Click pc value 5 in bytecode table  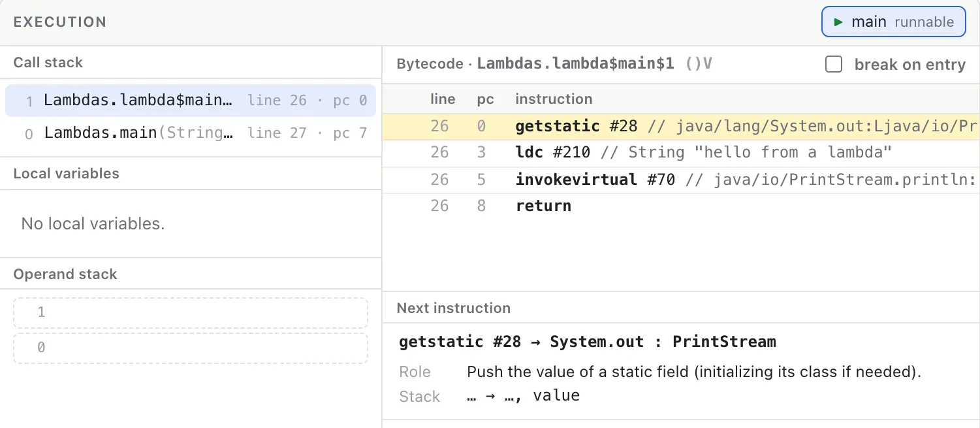coord(482,180)
